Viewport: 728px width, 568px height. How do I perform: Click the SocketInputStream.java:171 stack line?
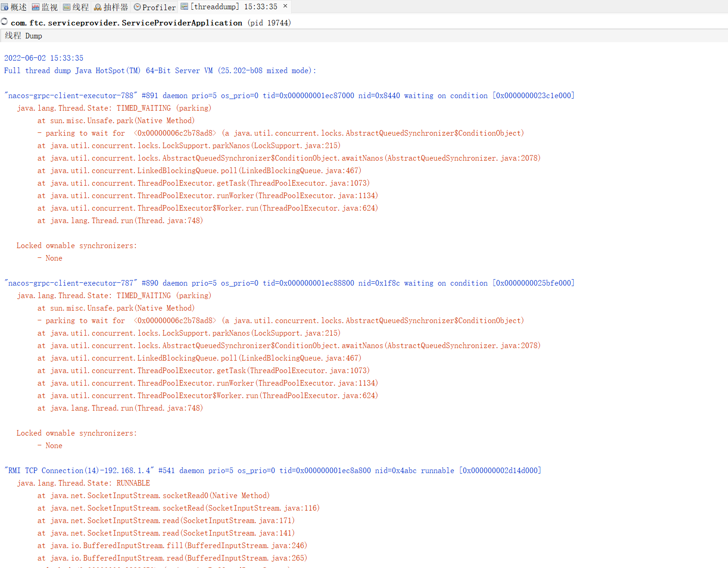click(166, 520)
